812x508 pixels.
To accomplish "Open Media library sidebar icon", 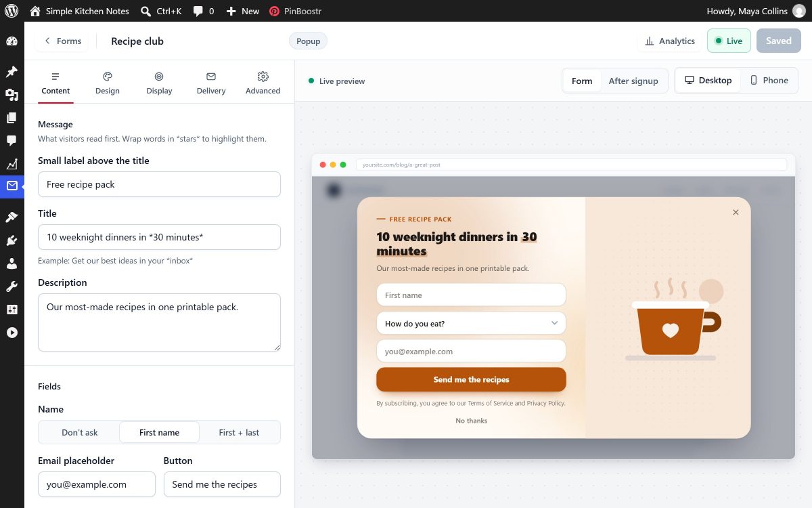I will tap(12, 95).
